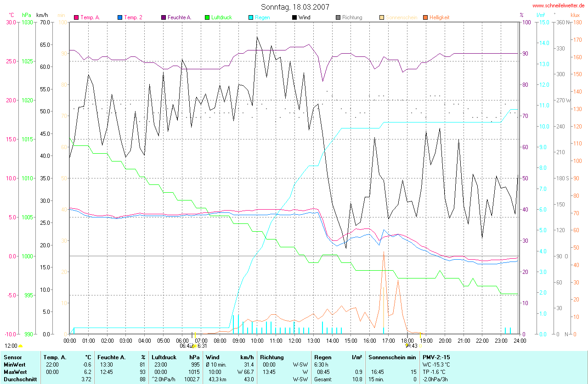Screen dimensions: 588x384
Task: Click the 'PMV-2:-15' header
Action: (436, 357)
